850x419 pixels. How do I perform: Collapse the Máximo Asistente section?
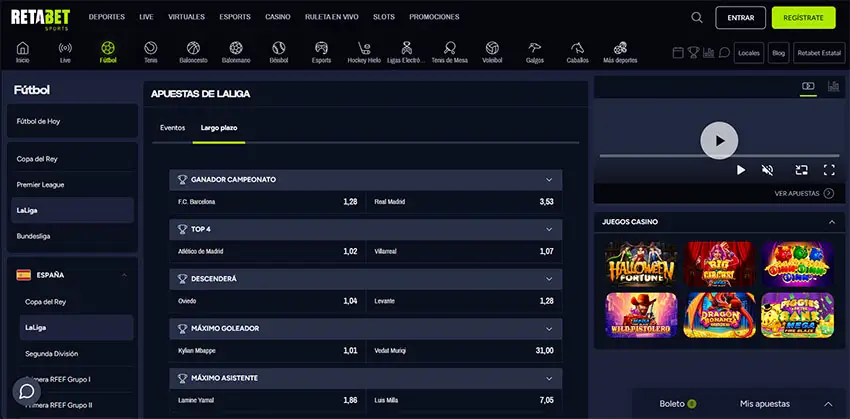click(549, 378)
